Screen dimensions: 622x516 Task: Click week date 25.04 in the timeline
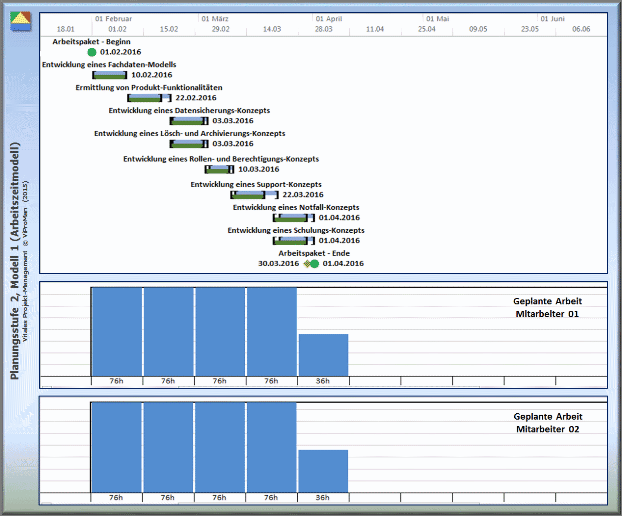pos(426,29)
